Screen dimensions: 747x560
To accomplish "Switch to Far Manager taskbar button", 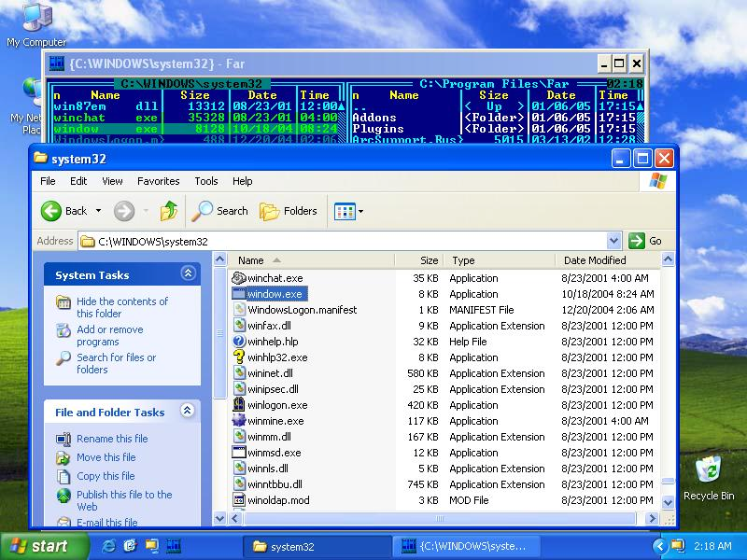I will pyautogui.click(x=466, y=546).
